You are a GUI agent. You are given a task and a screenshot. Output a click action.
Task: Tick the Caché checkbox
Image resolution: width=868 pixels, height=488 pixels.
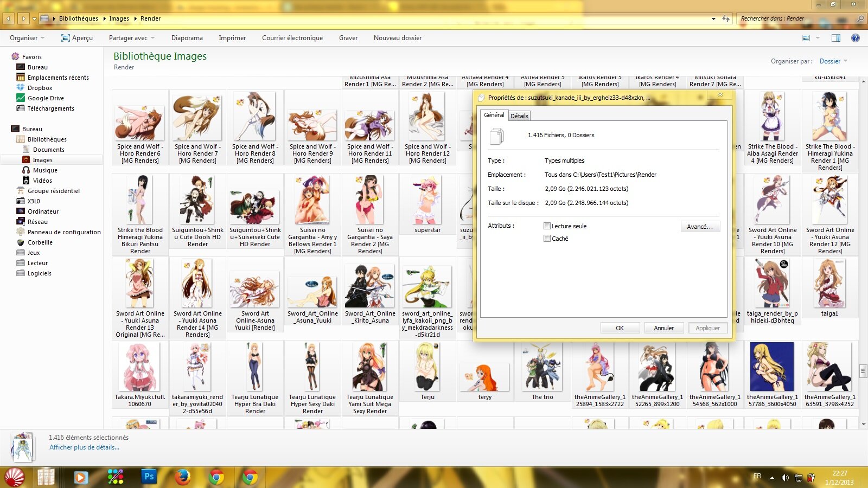(547, 239)
